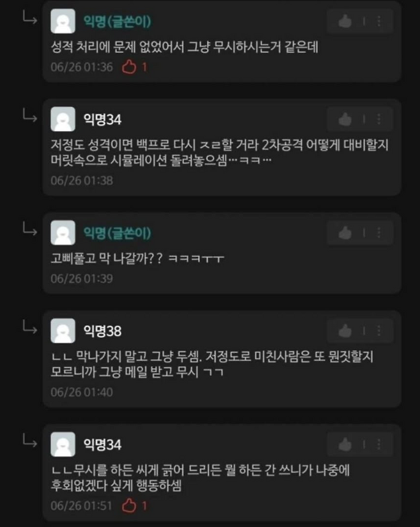Screen dimensions: 420x527
Task: Click the avatar of the 01:38 익명34 comment
Action: (63, 119)
